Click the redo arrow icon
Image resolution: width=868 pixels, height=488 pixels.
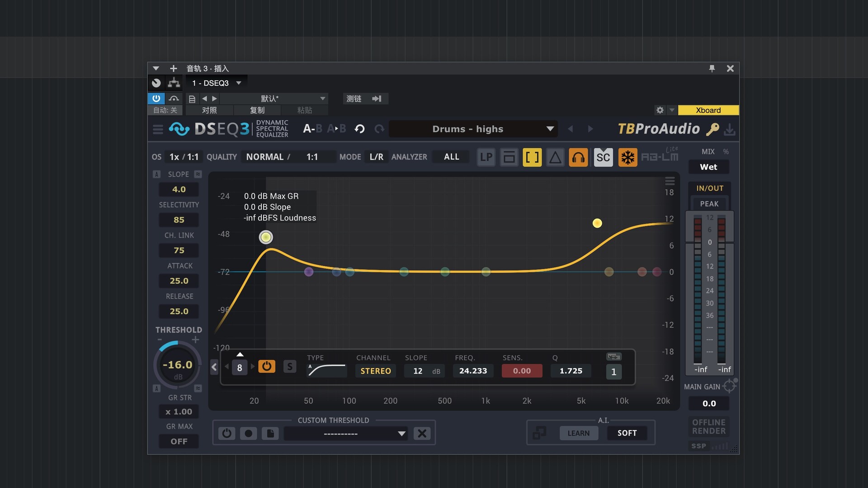coord(379,129)
